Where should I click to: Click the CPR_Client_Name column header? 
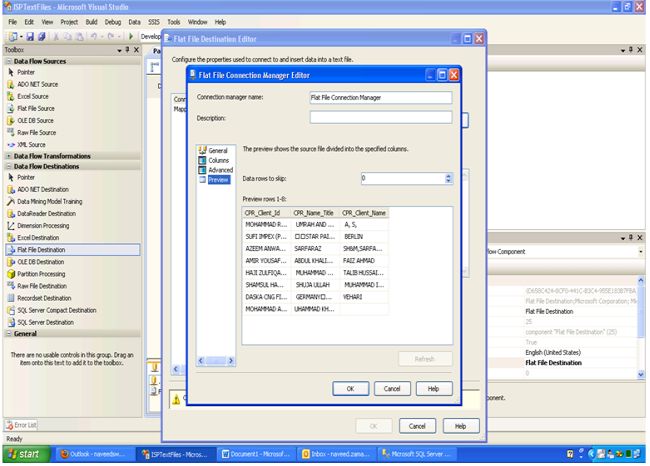(364, 213)
